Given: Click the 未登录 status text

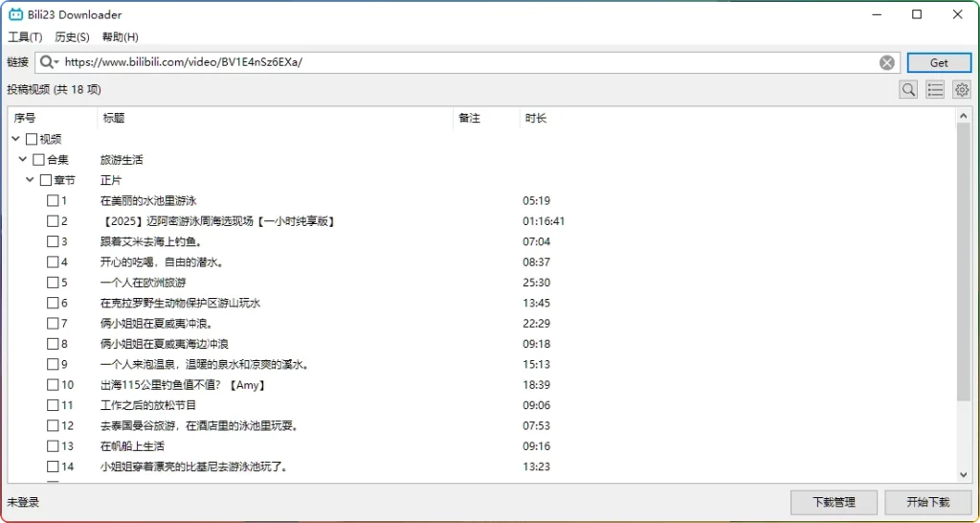Looking at the screenshot, I should pos(23,502).
